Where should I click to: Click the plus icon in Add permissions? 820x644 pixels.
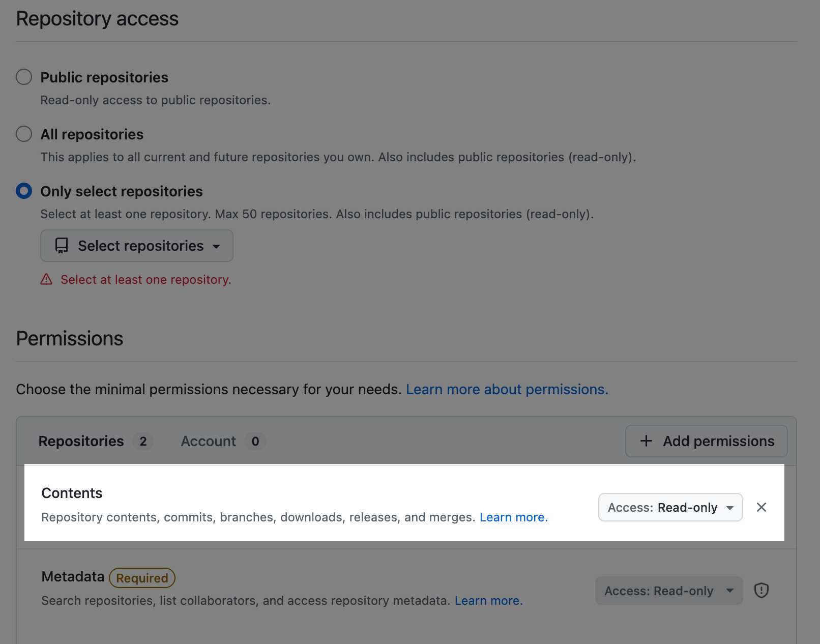[x=646, y=441]
